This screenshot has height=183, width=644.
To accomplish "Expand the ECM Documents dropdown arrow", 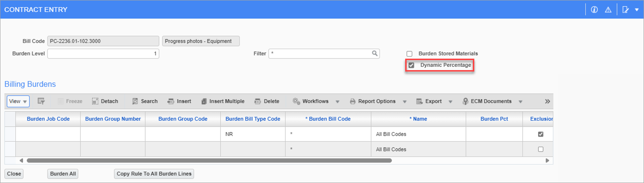I will (x=520, y=102).
